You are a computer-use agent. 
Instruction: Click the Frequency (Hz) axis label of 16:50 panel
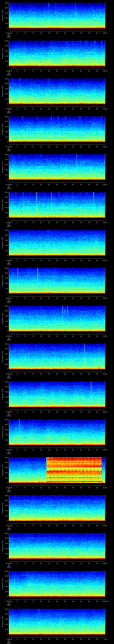pos(3,243)
